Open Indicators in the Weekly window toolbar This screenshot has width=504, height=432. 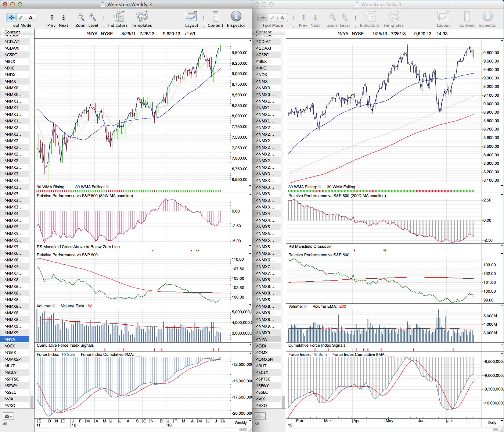(x=118, y=17)
